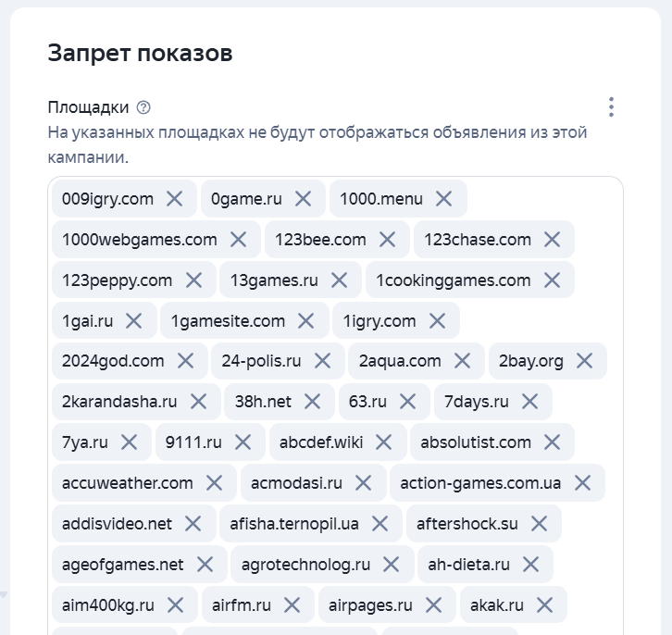The height and width of the screenshot is (635, 672).
Task: Remove addisvideo.net tag
Action: 193,524
